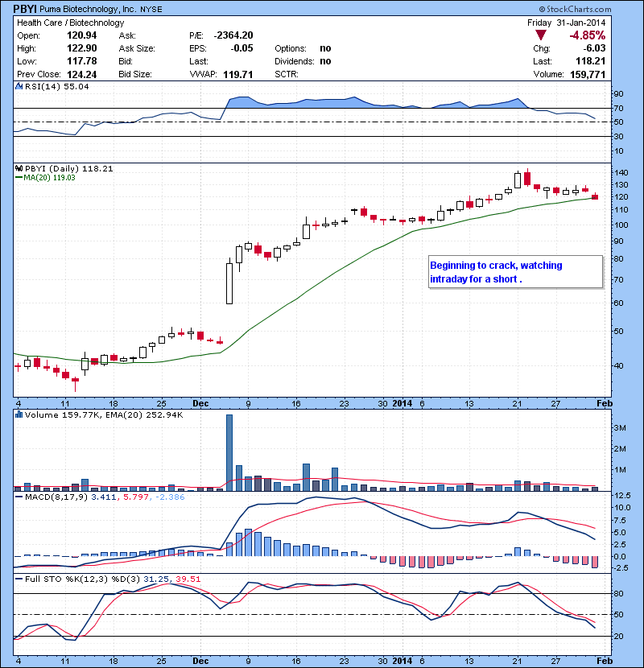Viewport: 644px width, 668px height.
Task: Click the MACD histogram value -2.386
Action: [x=170, y=497]
